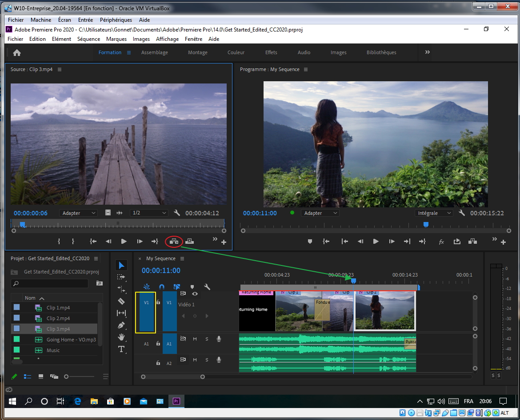This screenshot has height=420, width=520.
Task: Play the Program monitor sequence
Action: point(376,242)
